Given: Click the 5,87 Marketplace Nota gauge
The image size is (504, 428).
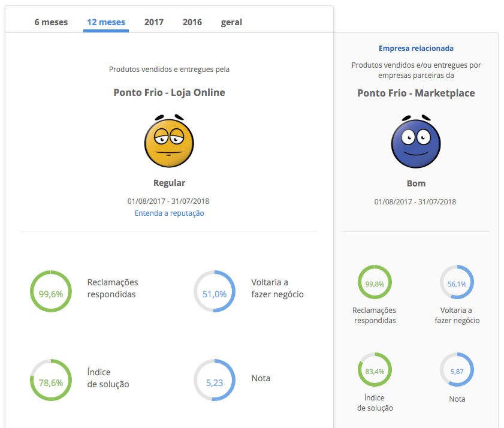Looking at the screenshot, I should [457, 371].
